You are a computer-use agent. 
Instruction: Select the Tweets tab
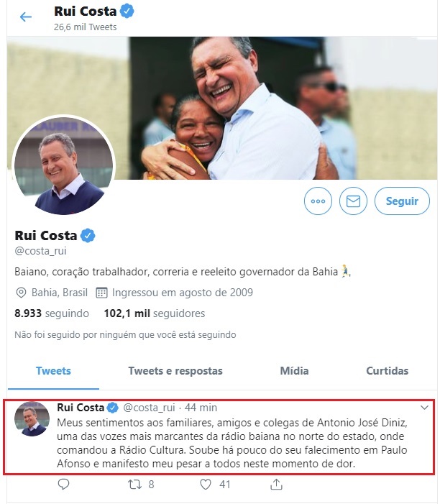(x=53, y=371)
